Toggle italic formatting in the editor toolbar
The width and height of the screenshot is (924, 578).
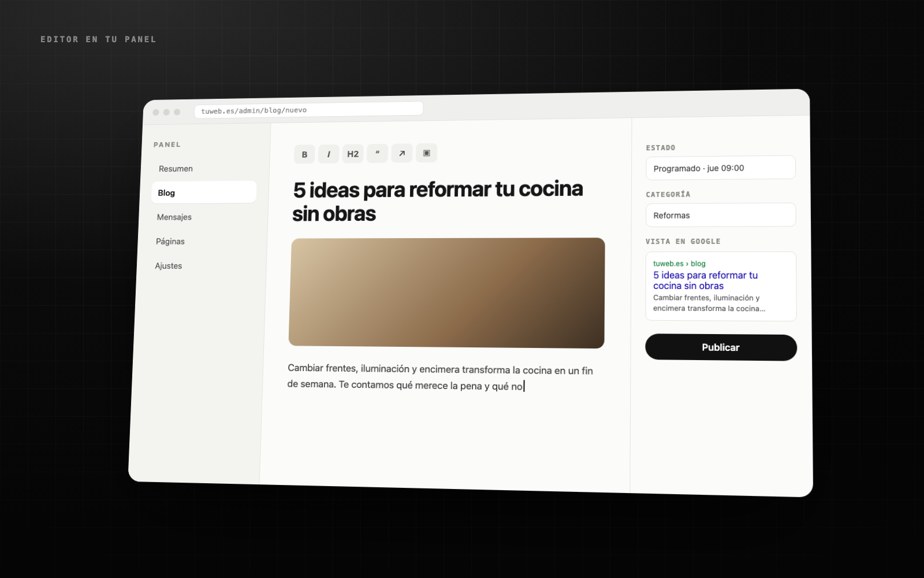pyautogui.click(x=329, y=154)
